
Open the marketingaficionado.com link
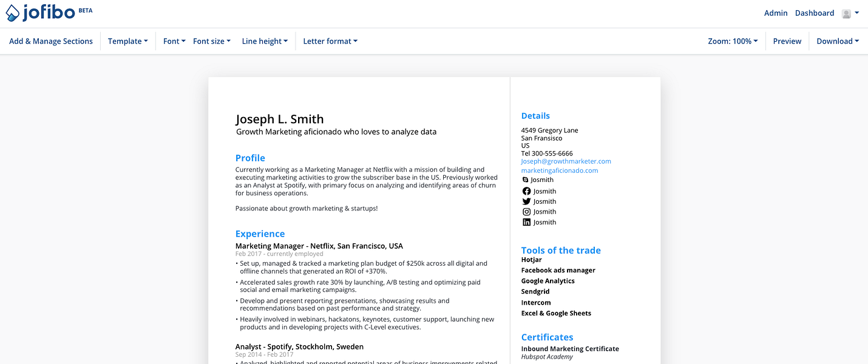tap(560, 170)
